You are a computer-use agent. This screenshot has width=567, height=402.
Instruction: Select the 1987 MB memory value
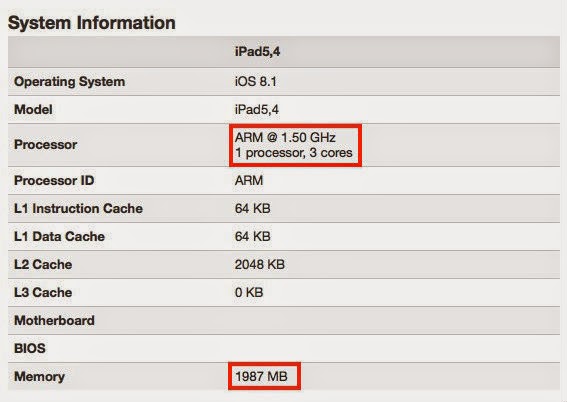point(261,376)
